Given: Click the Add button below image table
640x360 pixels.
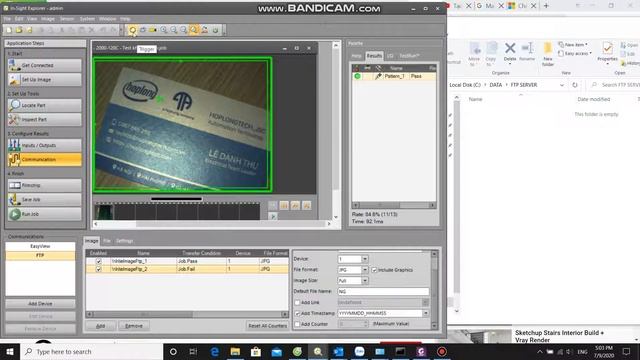Looking at the screenshot, I should pos(100,326).
